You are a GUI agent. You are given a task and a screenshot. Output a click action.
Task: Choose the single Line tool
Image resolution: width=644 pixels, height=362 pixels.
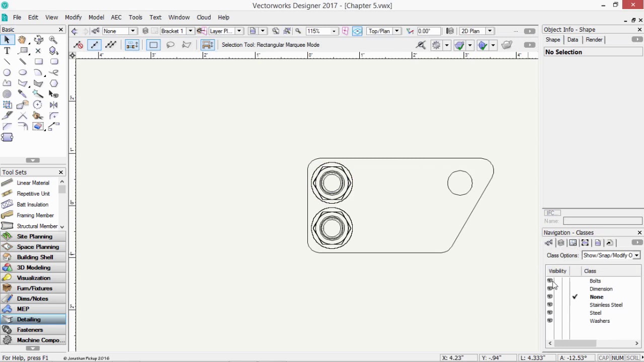pos(7,62)
